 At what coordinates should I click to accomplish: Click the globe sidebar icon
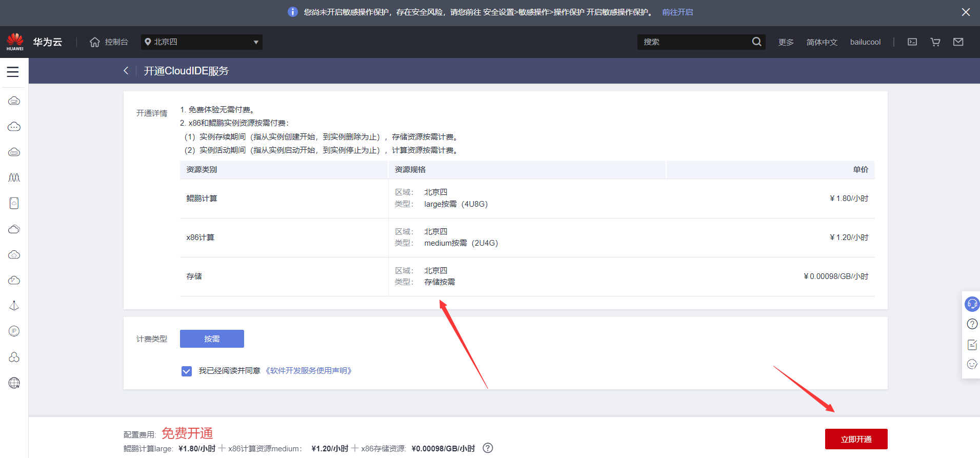(x=14, y=383)
